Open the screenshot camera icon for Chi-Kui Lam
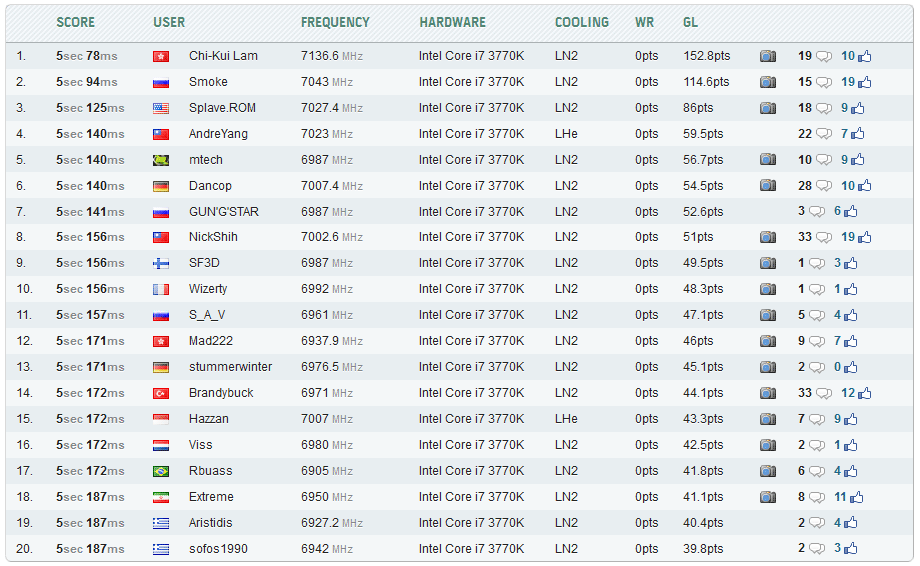Screen dimensions: 920x566 click(767, 56)
